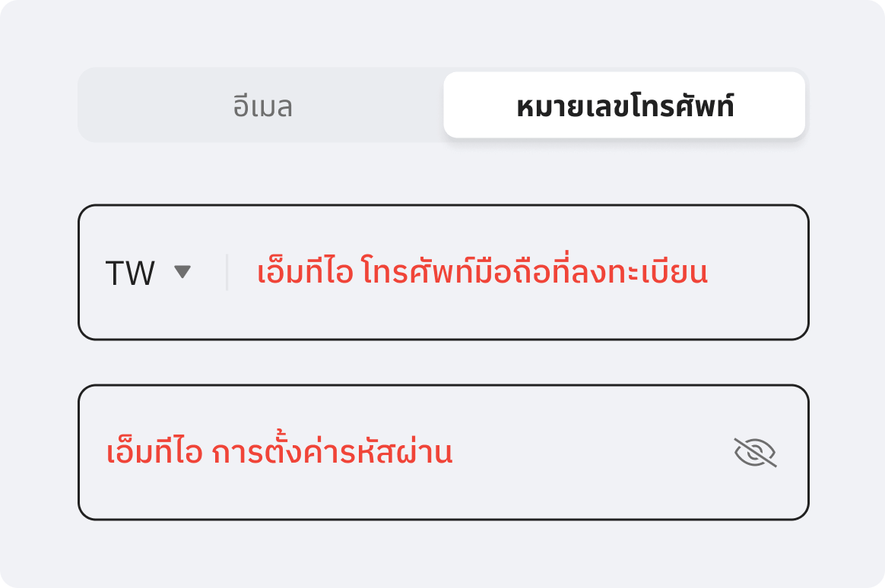
Task: Click the red placeholder text เอ็มทีไอ การตั้งค่ารหัสผ่าน
Action: point(279,451)
